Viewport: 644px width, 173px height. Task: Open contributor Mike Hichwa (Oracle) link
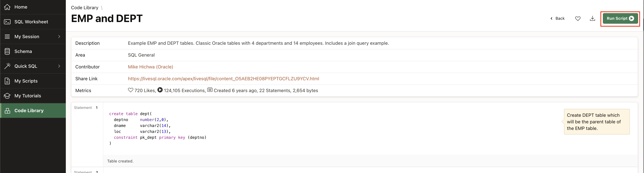150,67
